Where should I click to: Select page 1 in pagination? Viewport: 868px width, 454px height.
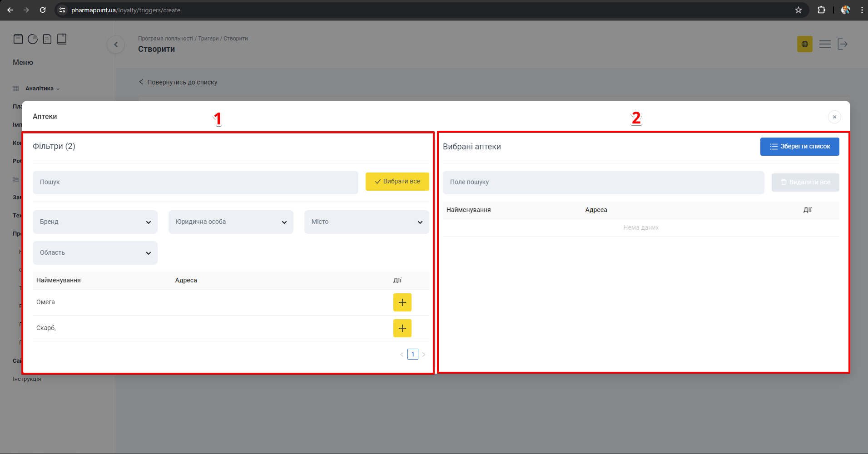click(x=413, y=355)
